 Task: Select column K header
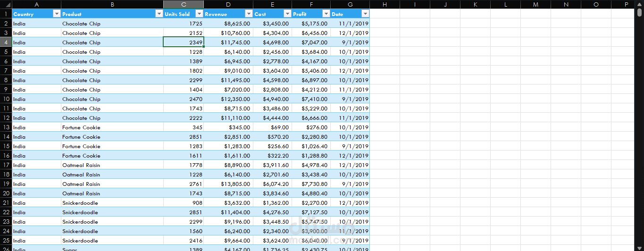(475, 4)
